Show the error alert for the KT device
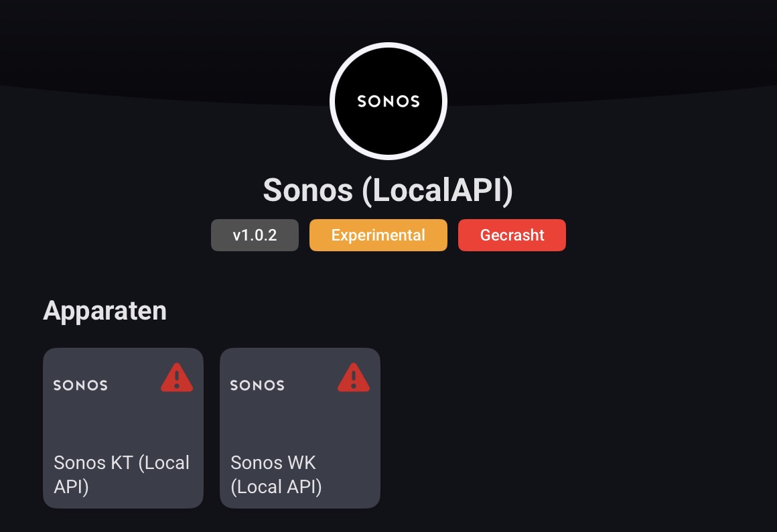This screenshot has height=532, width=777. click(x=177, y=378)
